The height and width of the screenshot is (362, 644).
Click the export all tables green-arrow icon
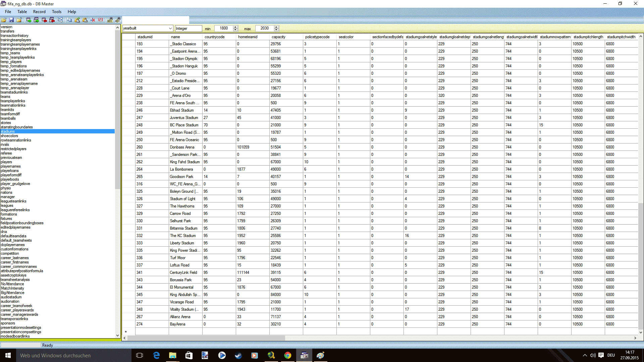[x=36, y=20]
